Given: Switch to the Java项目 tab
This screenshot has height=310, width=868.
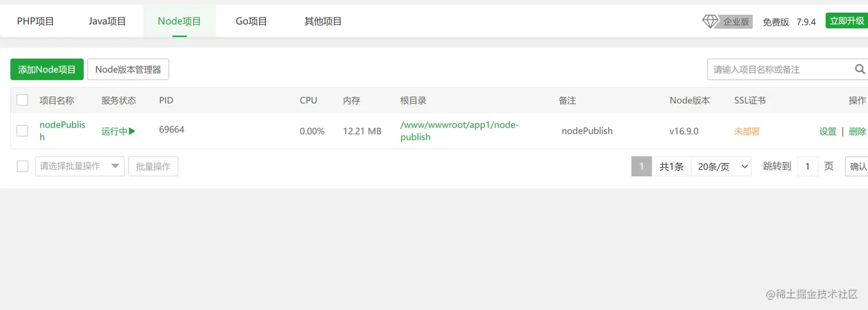Looking at the screenshot, I should (107, 21).
